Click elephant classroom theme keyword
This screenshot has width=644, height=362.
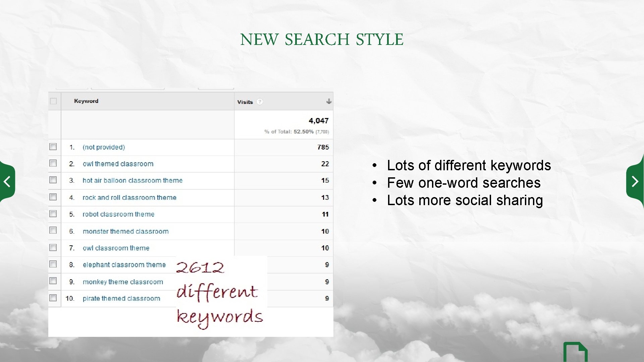point(124,265)
